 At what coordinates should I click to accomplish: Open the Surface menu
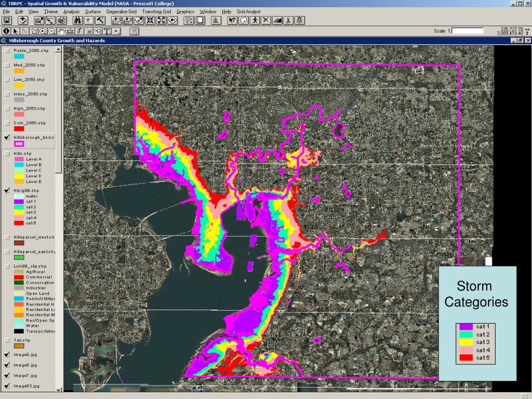pyautogui.click(x=93, y=11)
